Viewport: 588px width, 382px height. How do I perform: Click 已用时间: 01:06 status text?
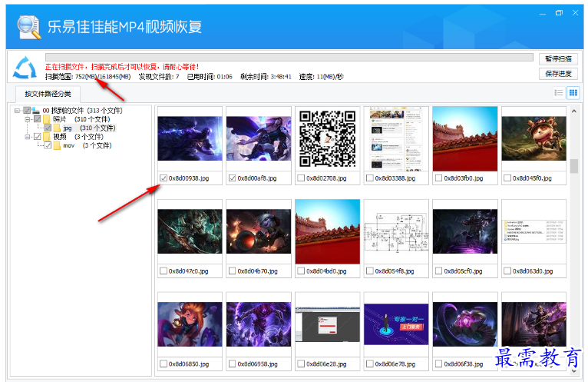[x=210, y=77]
